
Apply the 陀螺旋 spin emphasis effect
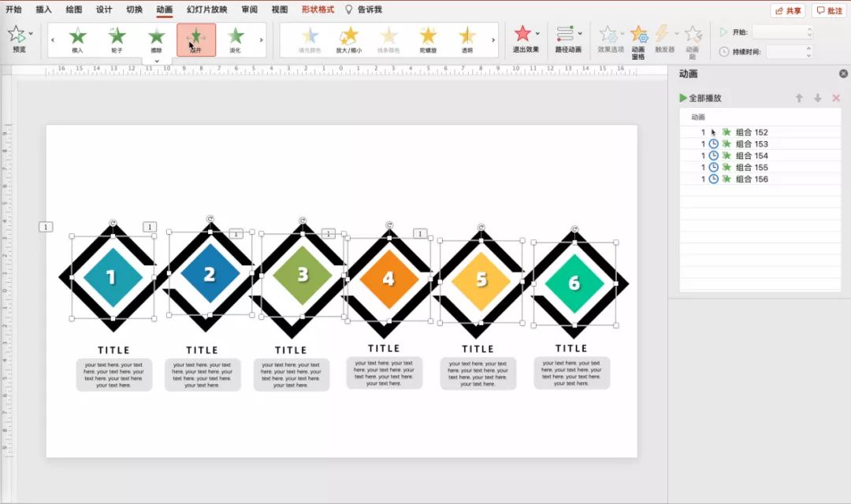coord(428,39)
